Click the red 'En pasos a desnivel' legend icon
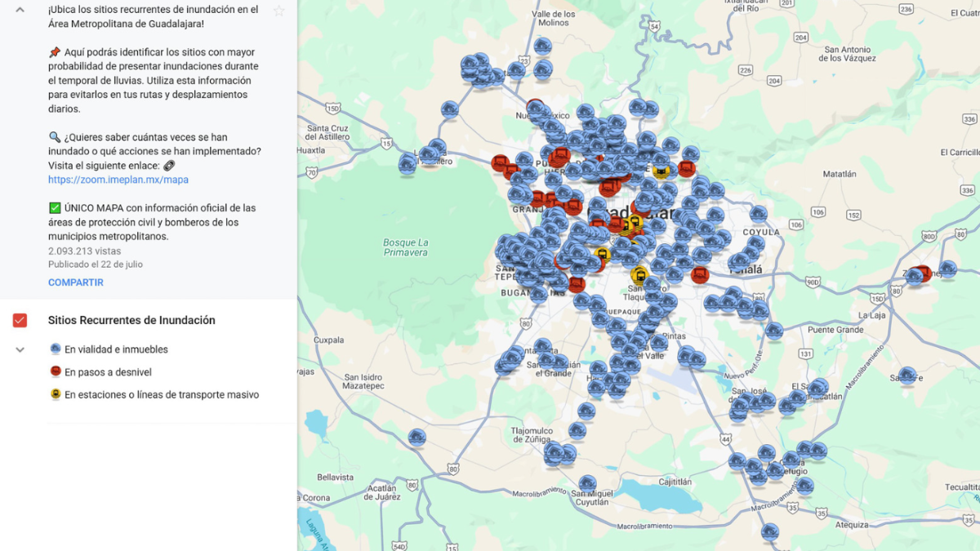 pyautogui.click(x=56, y=372)
